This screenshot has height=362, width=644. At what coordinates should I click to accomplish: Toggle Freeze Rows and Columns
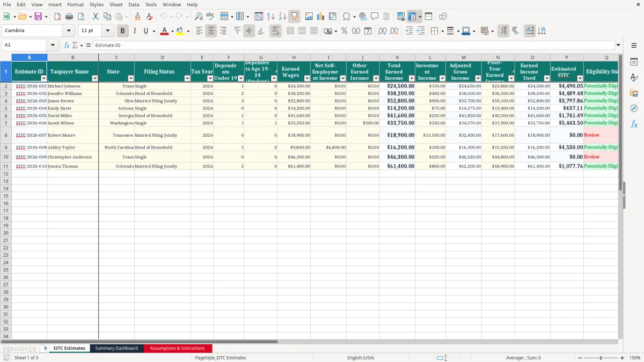pos(413,17)
